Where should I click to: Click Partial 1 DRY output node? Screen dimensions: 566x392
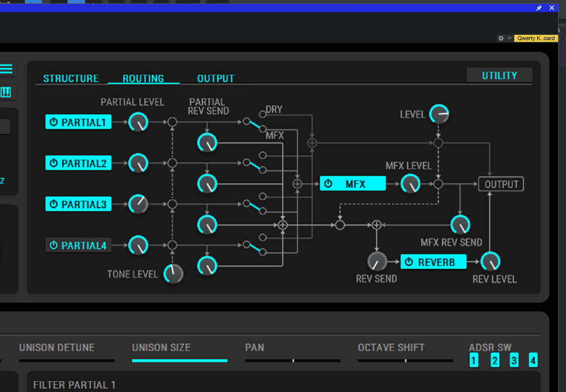[263, 114]
